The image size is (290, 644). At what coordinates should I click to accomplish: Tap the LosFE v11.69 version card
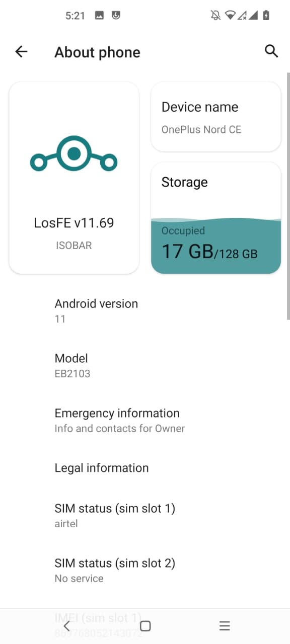(74, 178)
